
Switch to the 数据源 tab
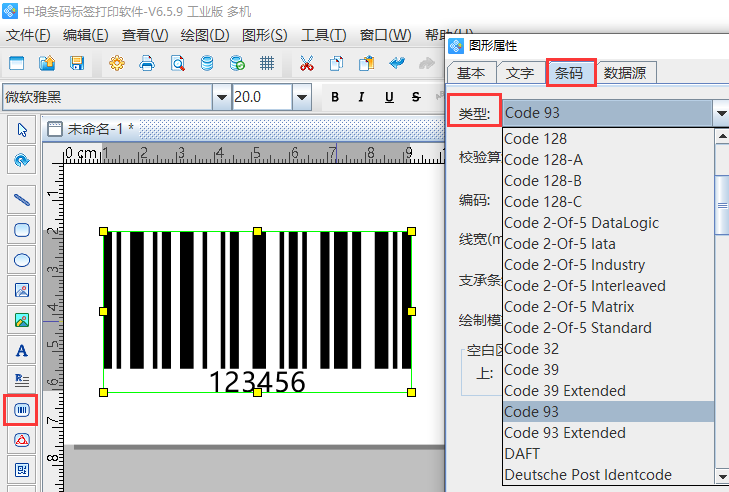(x=625, y=73)
